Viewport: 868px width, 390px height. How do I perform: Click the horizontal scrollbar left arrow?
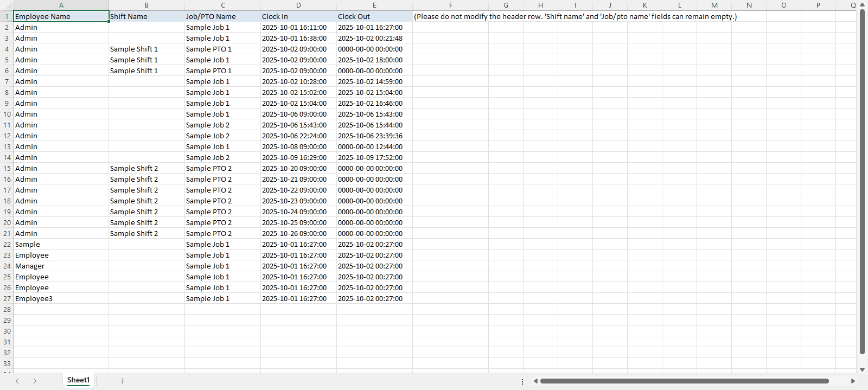(x=535, y=381)
